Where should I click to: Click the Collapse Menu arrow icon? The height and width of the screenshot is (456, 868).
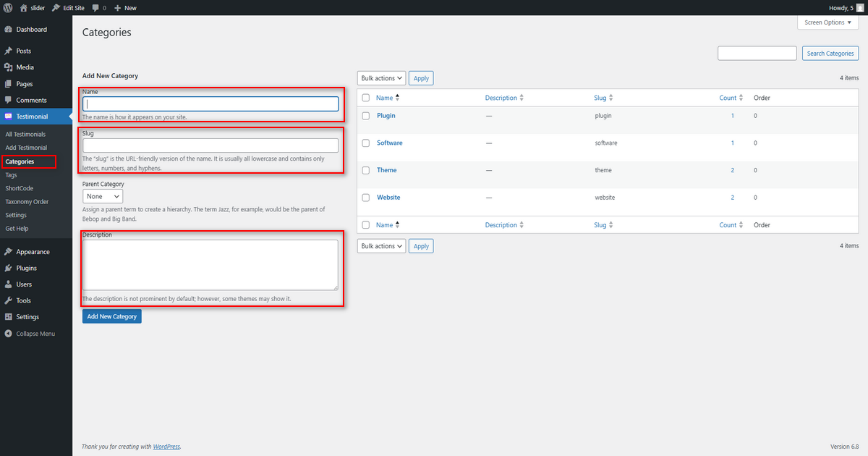tap(8, 334)
